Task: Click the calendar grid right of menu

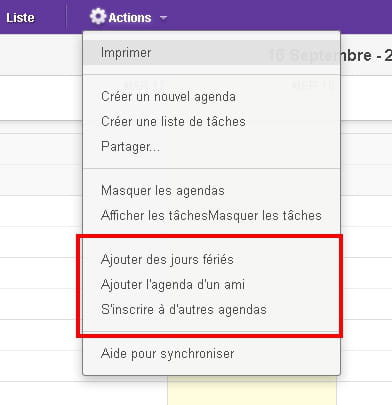Action: click(x=366, y=242)
